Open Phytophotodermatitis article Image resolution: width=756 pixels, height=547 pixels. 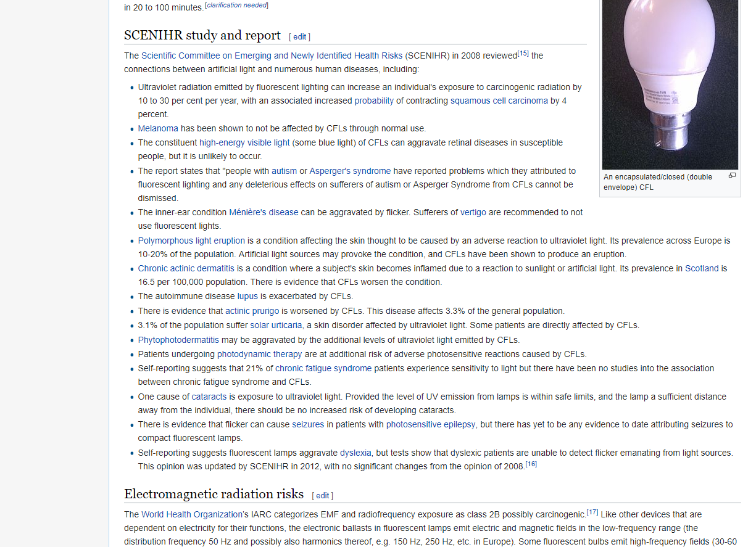point(178,340)
